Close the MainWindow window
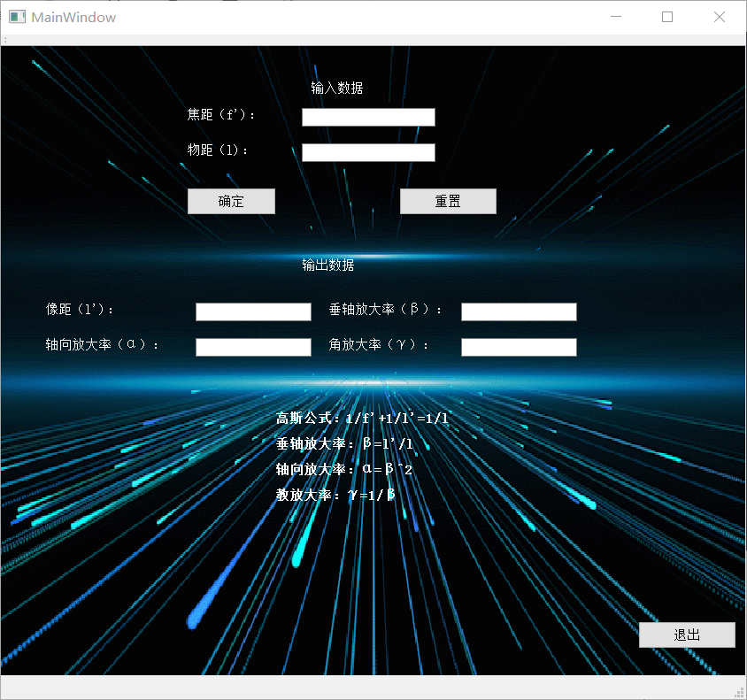747x700 pixels. pos(720,17)
